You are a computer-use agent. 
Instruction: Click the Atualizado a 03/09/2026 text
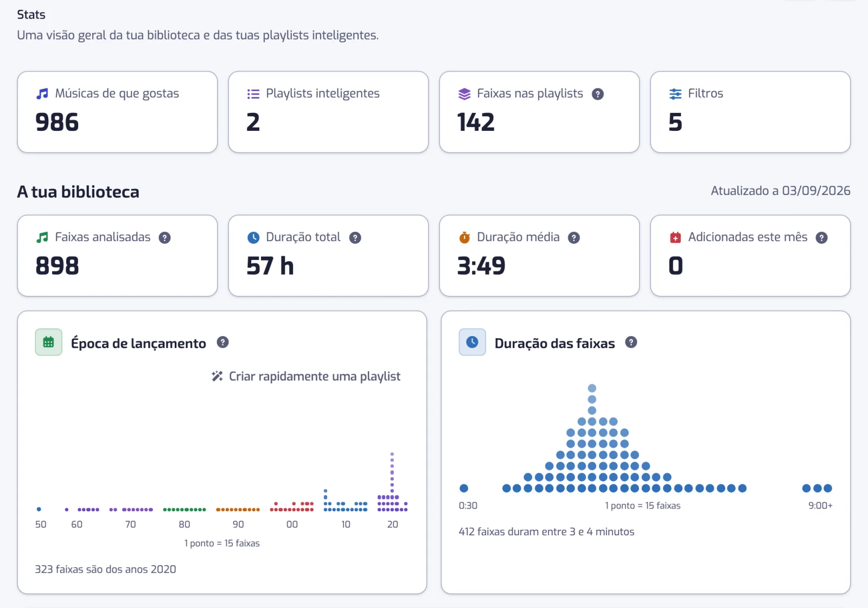point(781,191)
